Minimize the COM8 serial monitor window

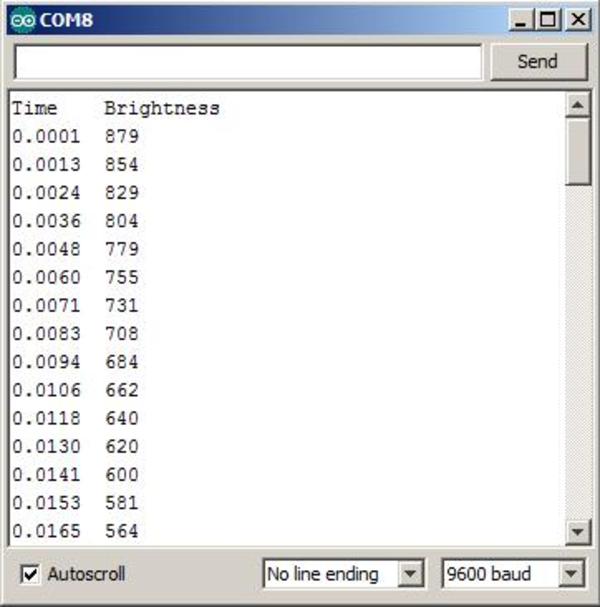521,19
